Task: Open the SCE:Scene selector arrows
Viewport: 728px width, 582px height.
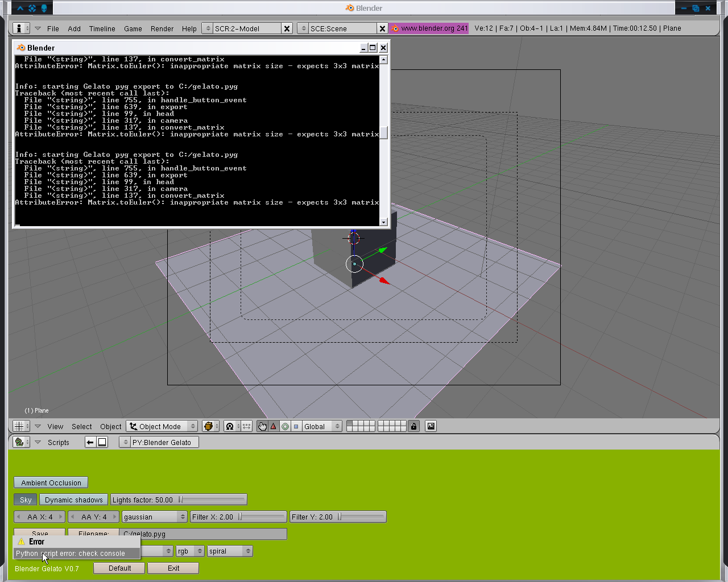Action: (303, 28)
